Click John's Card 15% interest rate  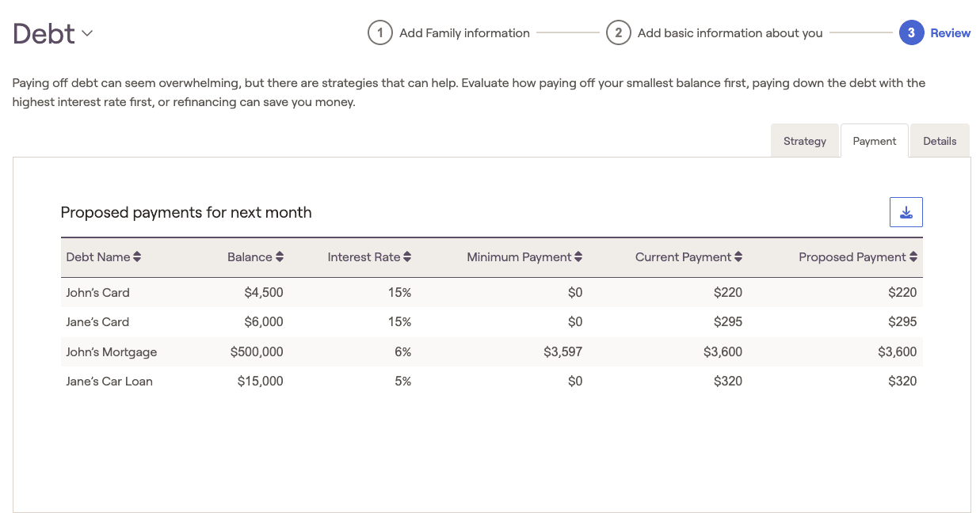point(400,293)
